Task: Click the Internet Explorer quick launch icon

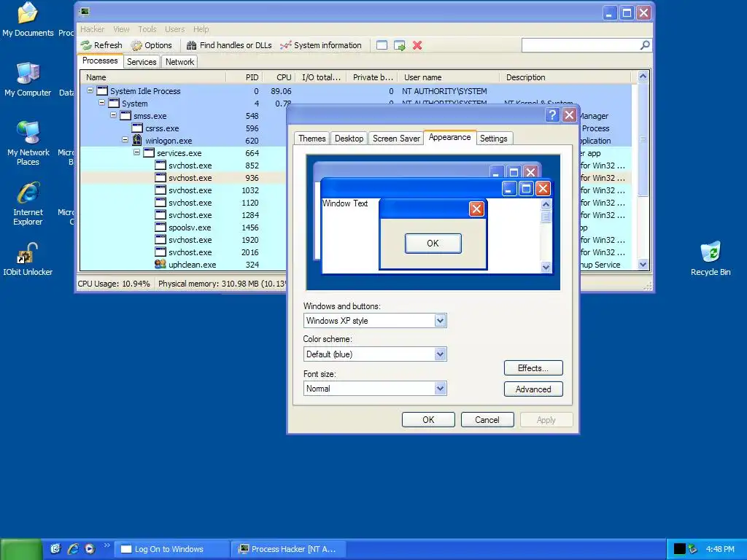Action: (x=74, y=548)
